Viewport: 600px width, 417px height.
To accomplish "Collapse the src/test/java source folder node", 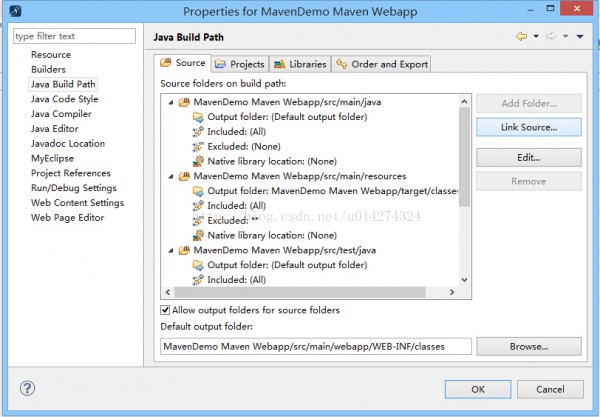I will coord(171,251).
